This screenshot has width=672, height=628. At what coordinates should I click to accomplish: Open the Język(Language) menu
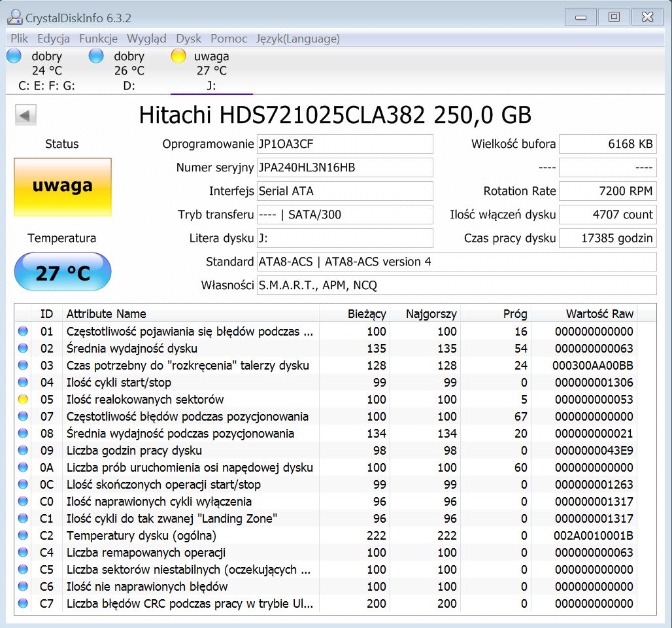pos(298,39)
